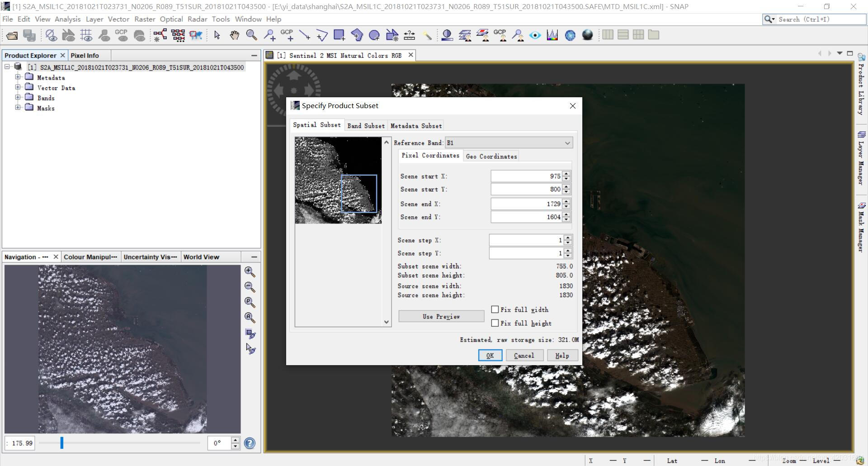The width and height of the screenshot is (868, 466).
Task: Switch to Geo Coordinates tab
Action: (x=491, y=157)
